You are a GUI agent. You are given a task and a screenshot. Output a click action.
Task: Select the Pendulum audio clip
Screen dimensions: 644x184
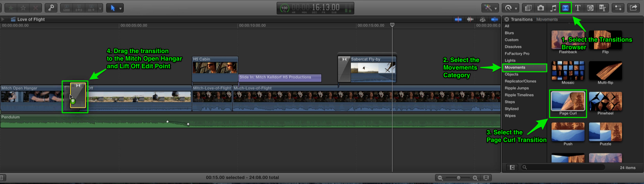click(x=250, y=121)
